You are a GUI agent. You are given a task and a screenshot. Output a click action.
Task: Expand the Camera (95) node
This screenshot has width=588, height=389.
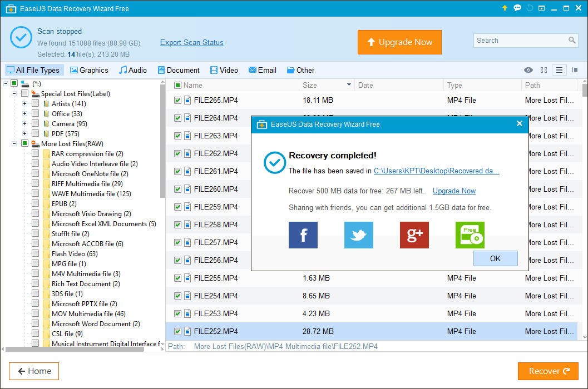pyautogui.click(x=24, y=123)
